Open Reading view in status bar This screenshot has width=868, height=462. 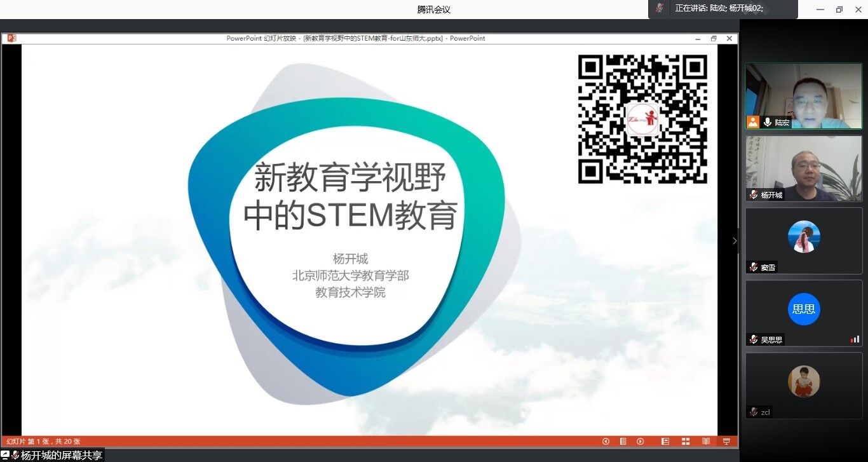tap(705, 442)
